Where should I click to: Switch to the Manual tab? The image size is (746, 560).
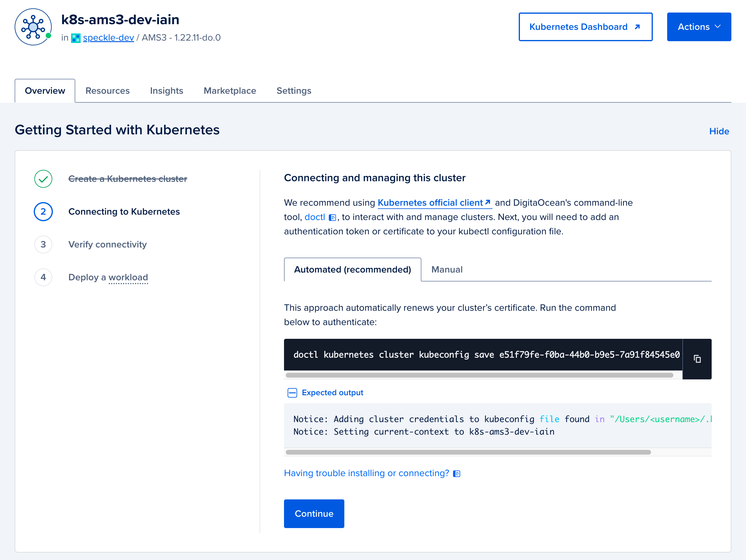(446, 269)
